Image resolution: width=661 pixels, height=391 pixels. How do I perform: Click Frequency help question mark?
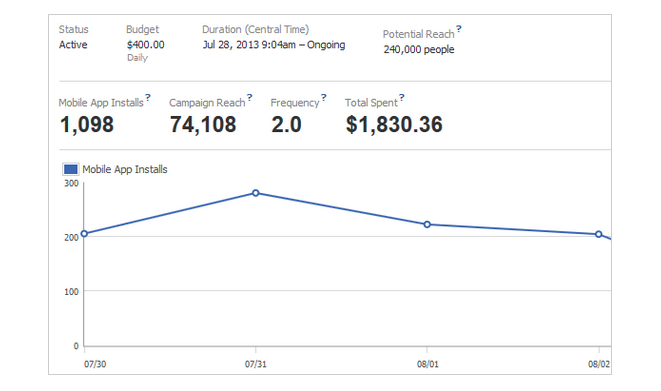tap(324, 98)
